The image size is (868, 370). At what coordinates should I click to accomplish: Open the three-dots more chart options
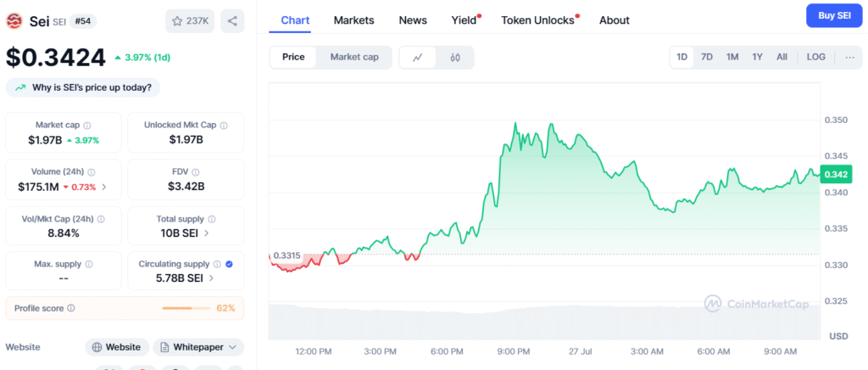click(849, 57)
